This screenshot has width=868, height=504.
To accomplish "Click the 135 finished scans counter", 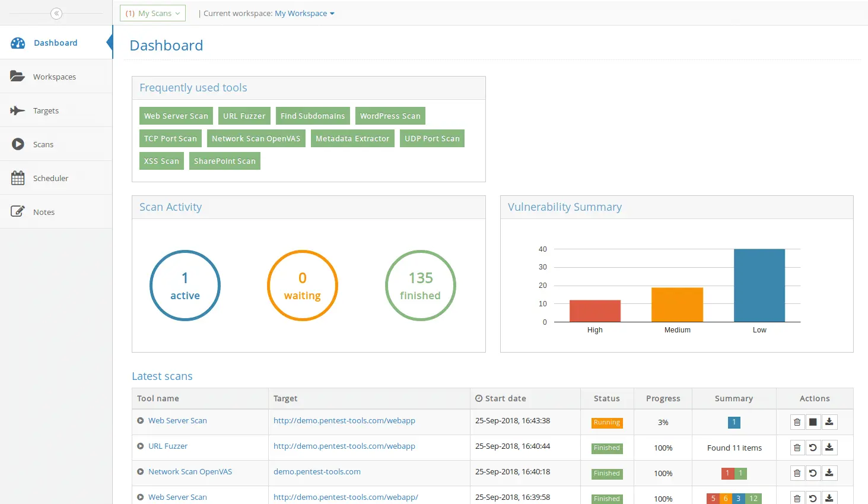I will (420, 285).
